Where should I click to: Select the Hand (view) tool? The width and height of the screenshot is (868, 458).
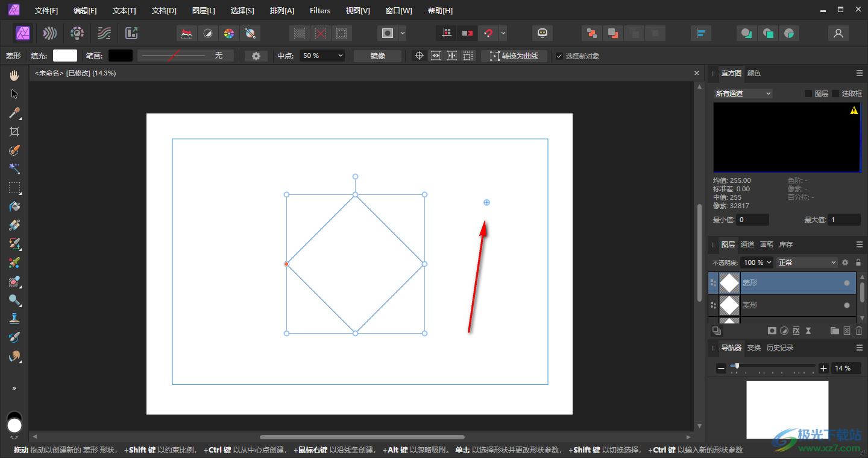coord(14,75)
